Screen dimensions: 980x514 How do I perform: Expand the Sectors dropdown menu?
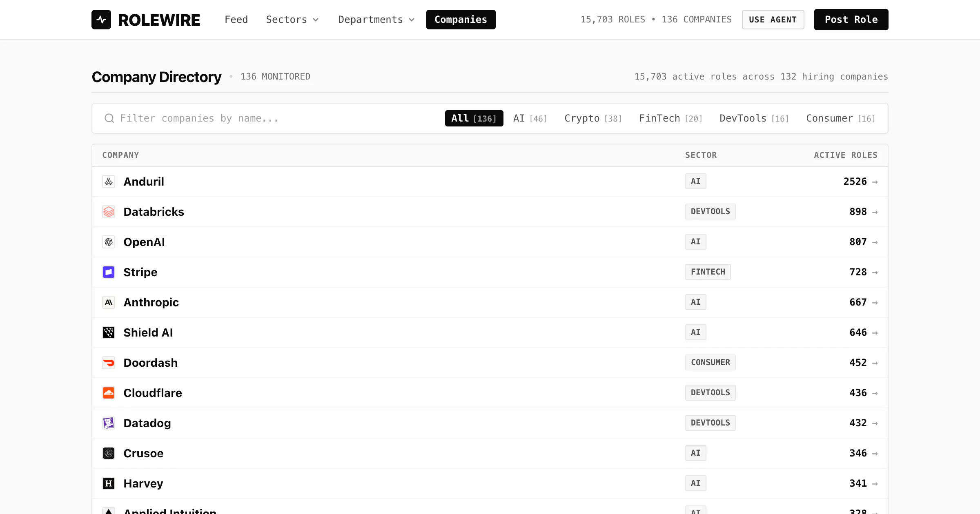pos(292,20)
